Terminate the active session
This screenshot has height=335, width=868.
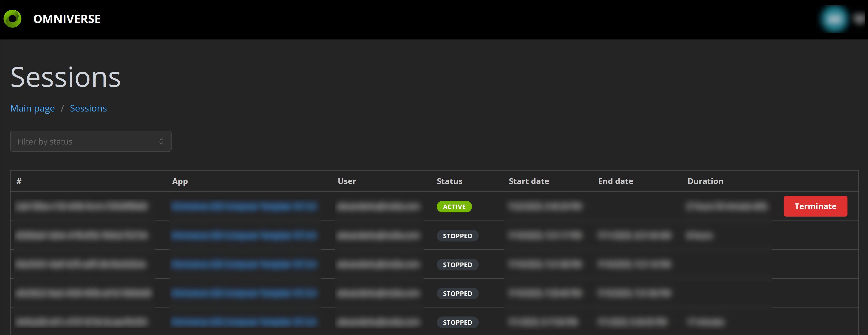click(x=815, y=206)
